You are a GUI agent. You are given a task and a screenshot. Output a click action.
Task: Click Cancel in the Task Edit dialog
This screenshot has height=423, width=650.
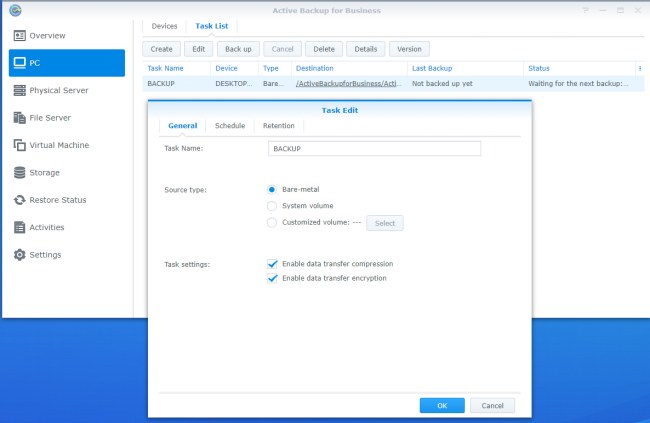pos(492,406)
